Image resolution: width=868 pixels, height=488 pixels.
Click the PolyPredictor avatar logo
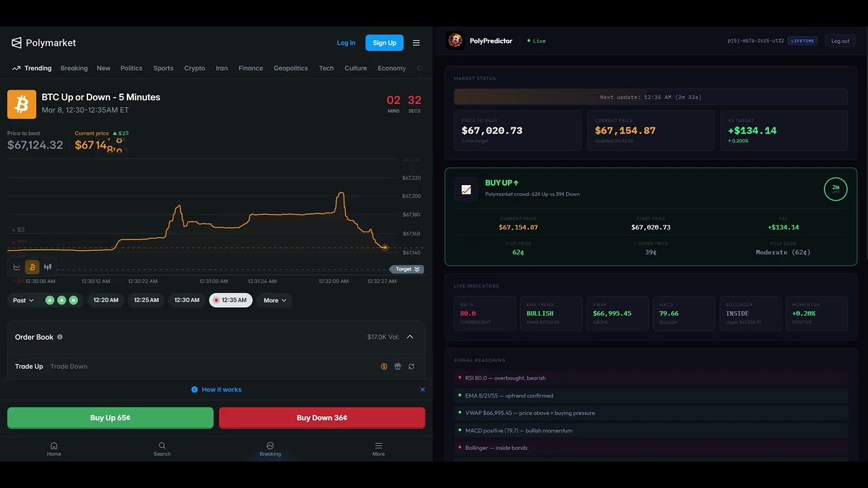[455, 41]
